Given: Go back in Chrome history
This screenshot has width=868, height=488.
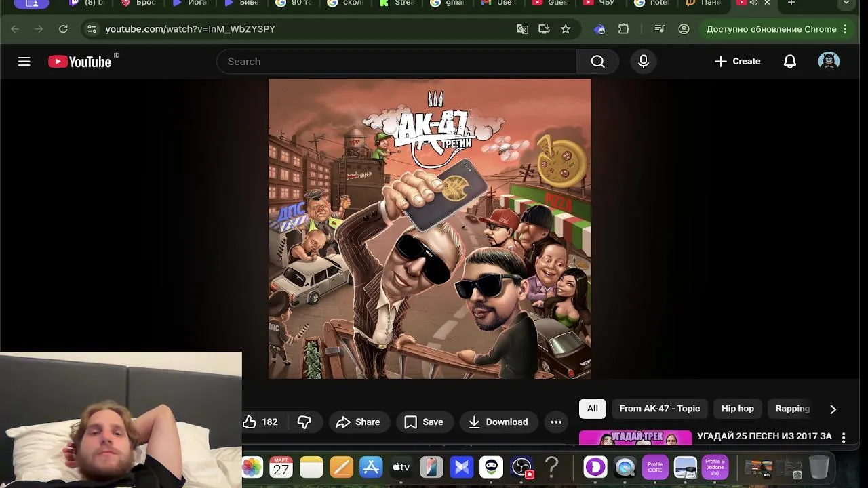Looking at the screenshot, I should pyautogui.click(x=15, y=29).
